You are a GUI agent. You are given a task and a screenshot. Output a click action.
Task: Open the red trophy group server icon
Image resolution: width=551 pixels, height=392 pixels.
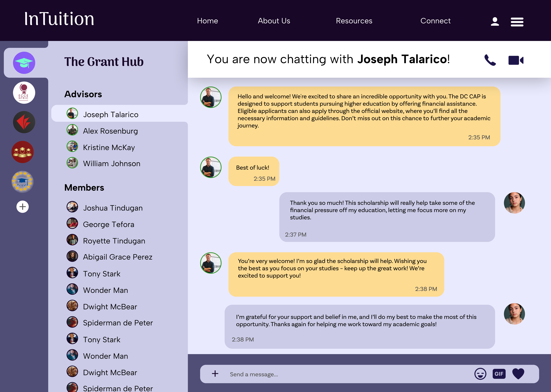tap(23, 152)
